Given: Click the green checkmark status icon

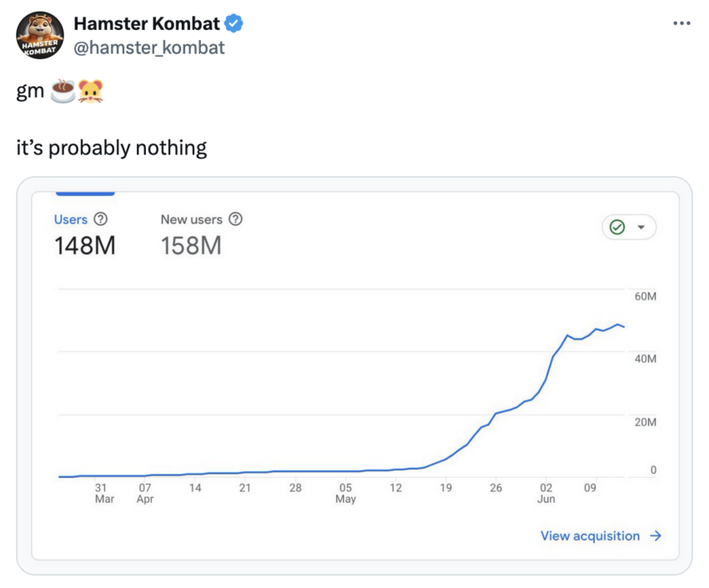Looking at the screenshot, I should point(617,227).
